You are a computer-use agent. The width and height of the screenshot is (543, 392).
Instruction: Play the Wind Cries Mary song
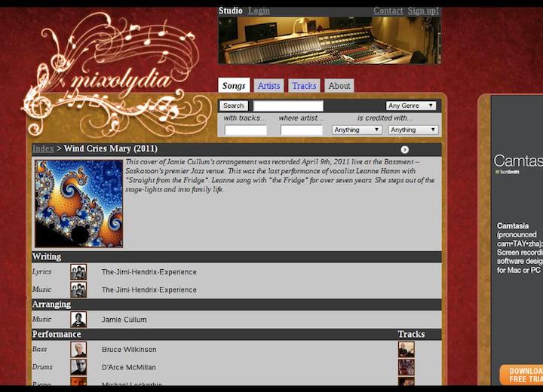[404, 149]
